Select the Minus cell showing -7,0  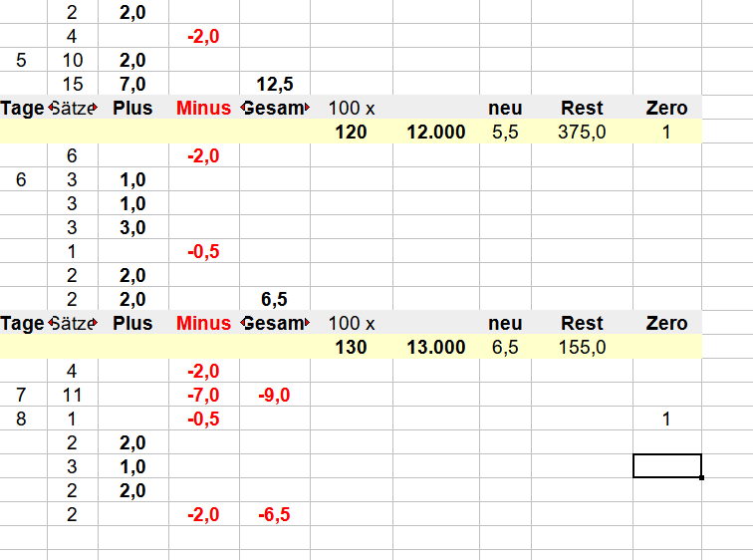(x=204, y=395)
